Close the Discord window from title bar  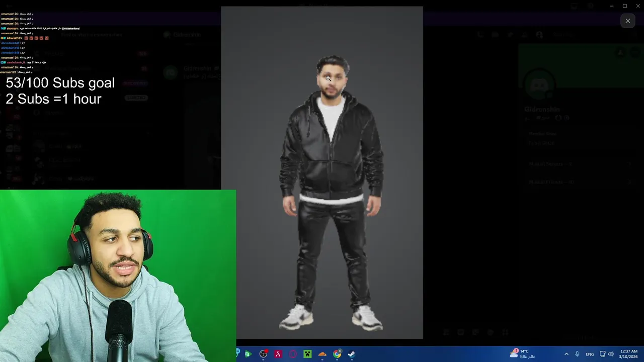637,6
